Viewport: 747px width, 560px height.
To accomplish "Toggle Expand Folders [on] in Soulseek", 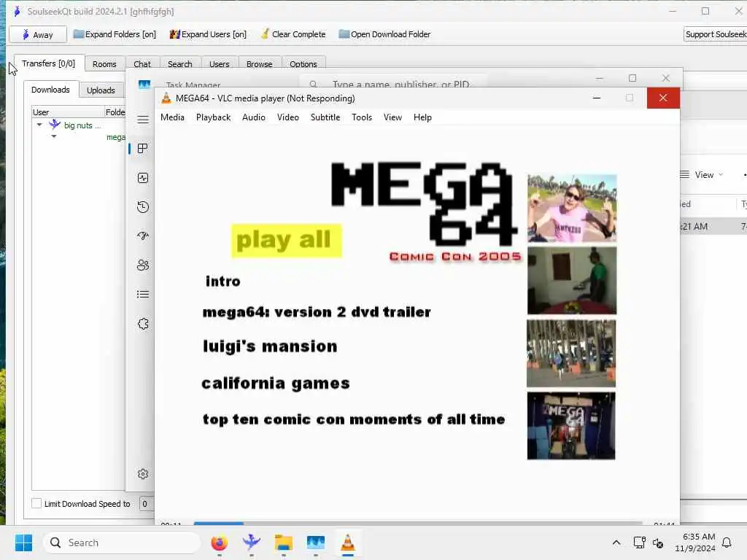I will 115,34.
